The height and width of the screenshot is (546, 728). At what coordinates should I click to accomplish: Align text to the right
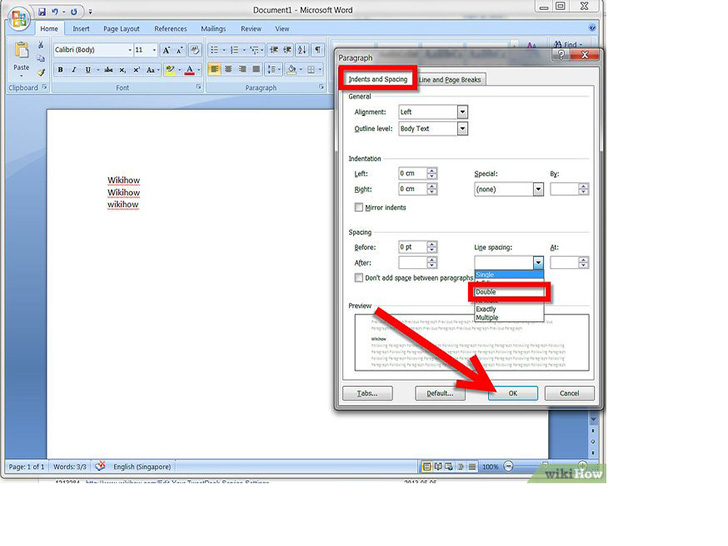pyautogui.click(x=242, y=70)
